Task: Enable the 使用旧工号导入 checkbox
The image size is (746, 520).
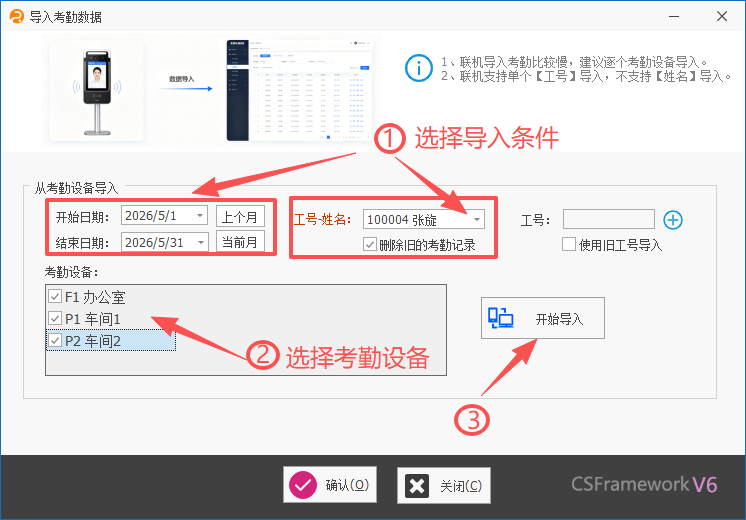Action: coord(569,245)
